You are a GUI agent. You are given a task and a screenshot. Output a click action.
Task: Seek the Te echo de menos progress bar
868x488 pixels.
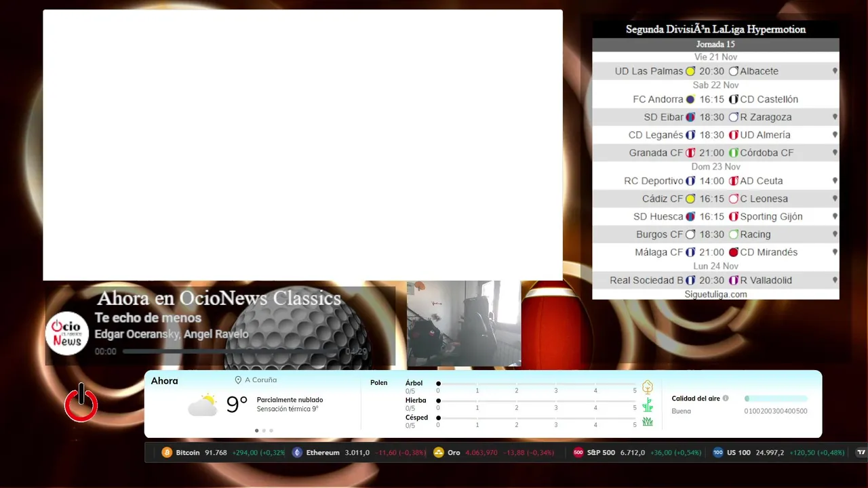(231, 352)
